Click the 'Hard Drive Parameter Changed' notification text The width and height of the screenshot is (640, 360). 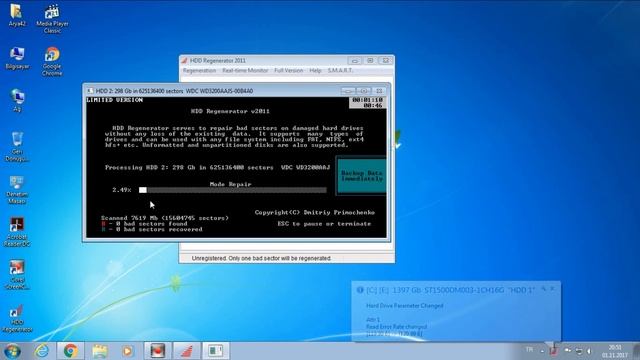click(404, 305)
